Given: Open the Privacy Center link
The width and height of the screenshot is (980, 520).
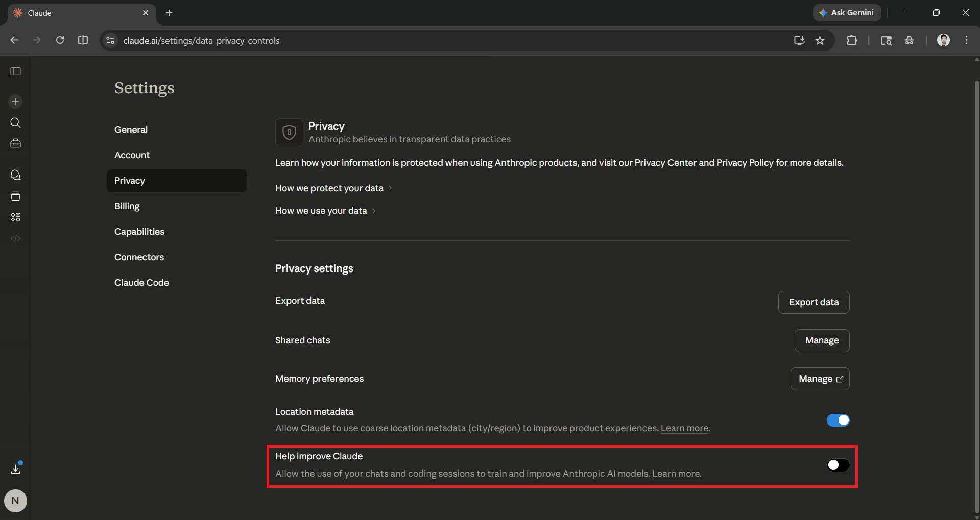Looking at the screenshot, I should pos(665,163).
